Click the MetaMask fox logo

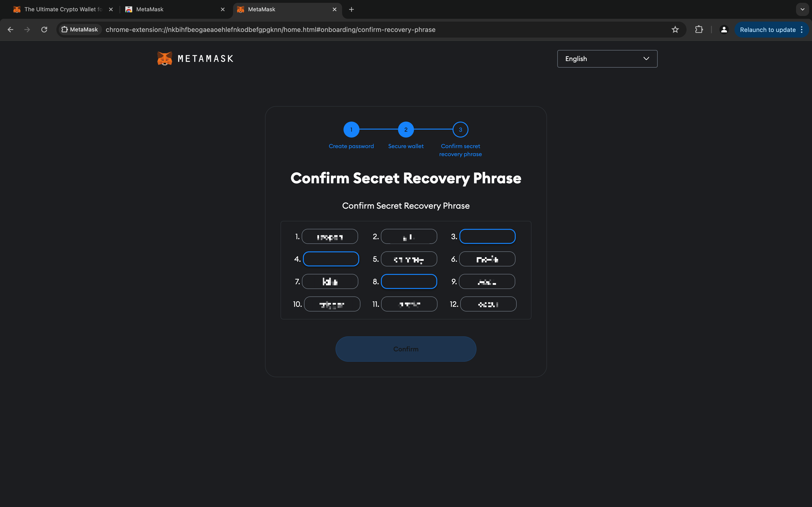[164, 59]
